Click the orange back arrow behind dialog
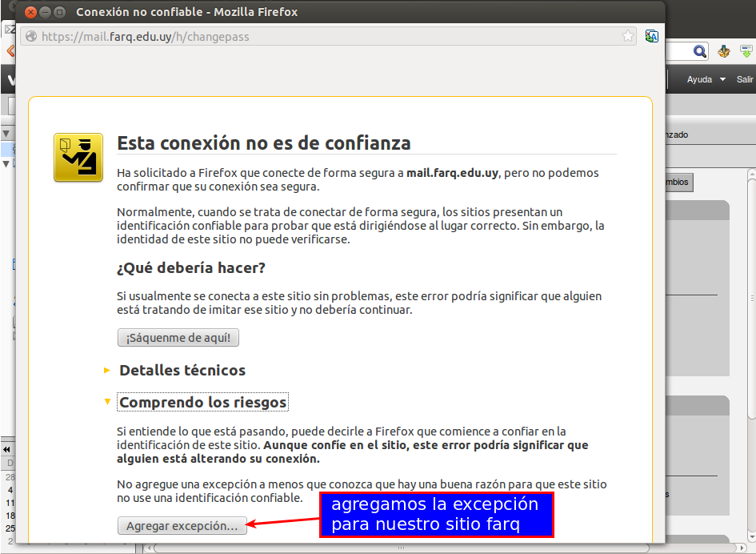 [x=10, y=50]
